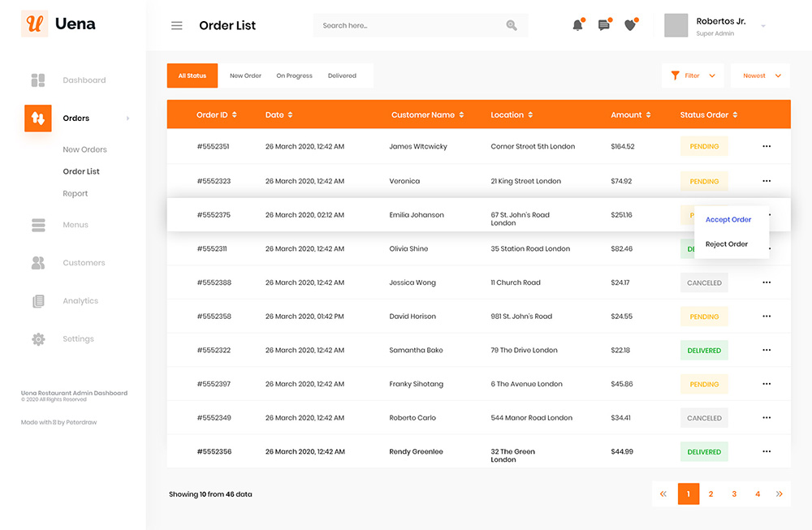The height and width of the screenshot is (530, 812).
Task: Click the Uena logo icon
Action: 34,24
